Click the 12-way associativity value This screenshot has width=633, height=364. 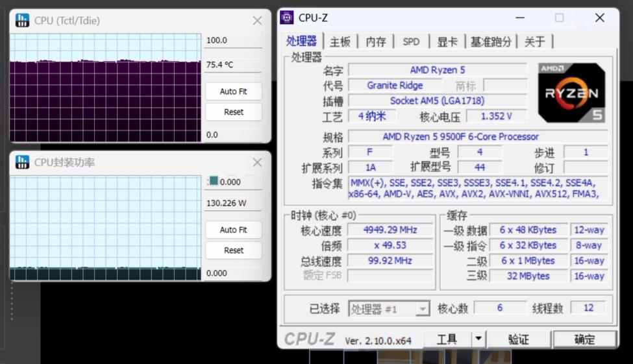point(589,230)
